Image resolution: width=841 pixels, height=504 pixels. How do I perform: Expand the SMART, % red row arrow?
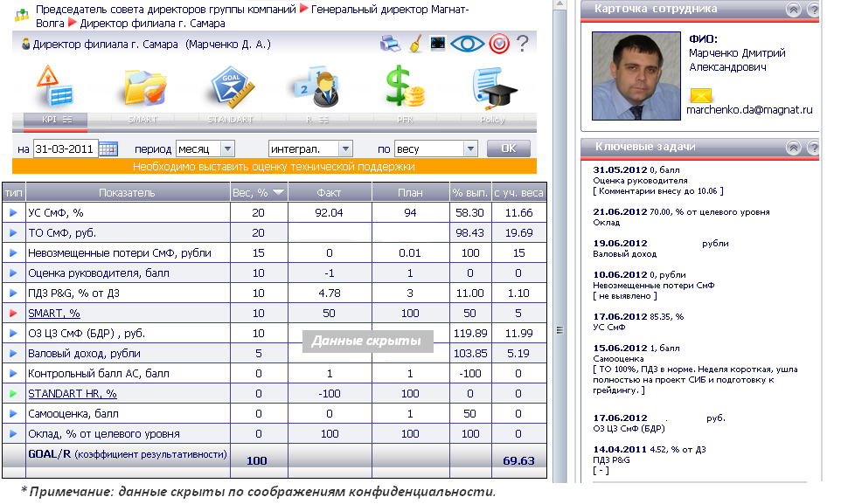pos(13,313)
